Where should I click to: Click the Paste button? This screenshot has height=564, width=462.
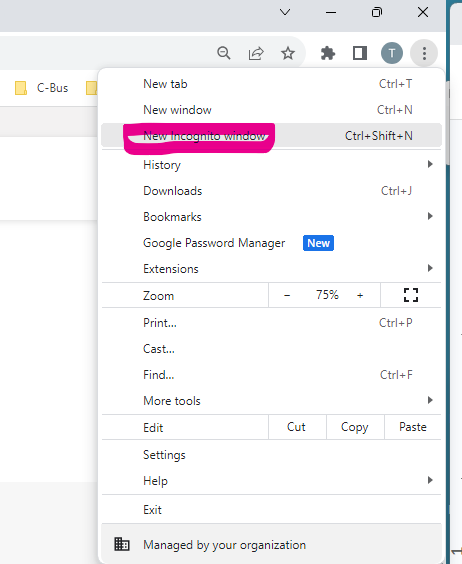point(413,427)
